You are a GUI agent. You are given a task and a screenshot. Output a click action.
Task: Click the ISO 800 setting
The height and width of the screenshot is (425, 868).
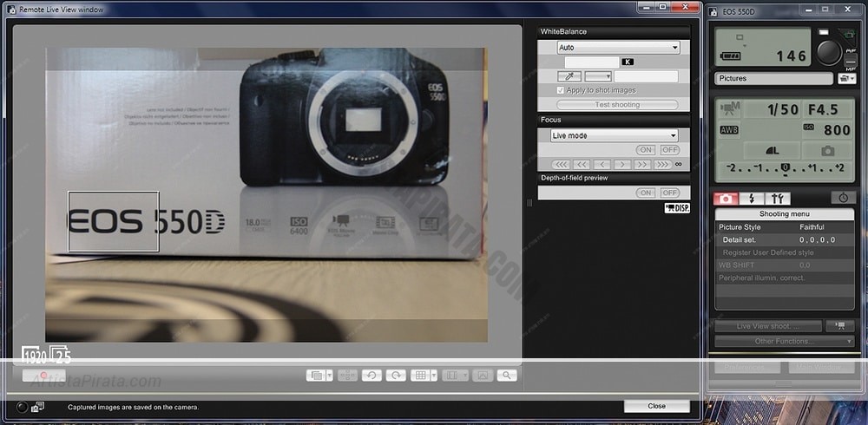pyautogui.click(x=826, y=130)
